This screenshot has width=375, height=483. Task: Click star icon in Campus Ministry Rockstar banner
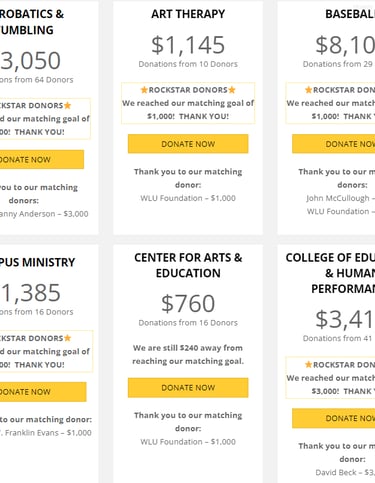[x=68, y=338]
